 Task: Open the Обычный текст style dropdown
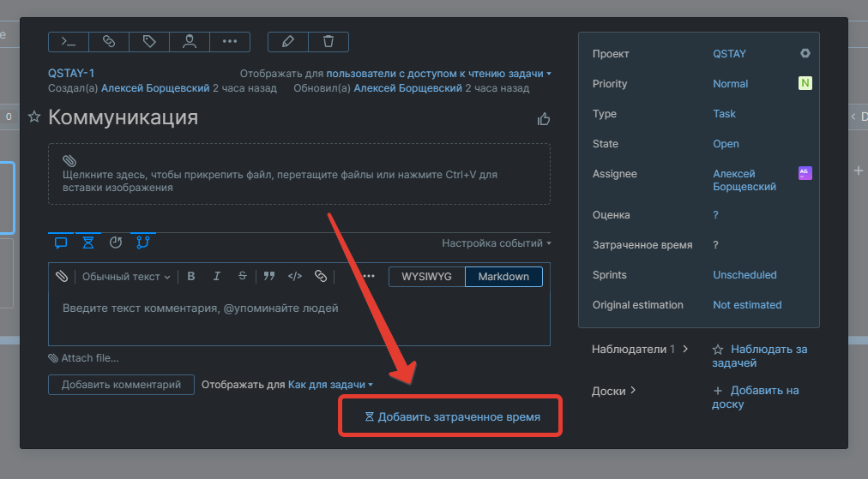tap(126, 277)
